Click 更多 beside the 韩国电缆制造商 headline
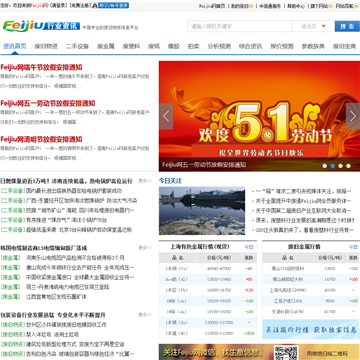 click(145, 248)
